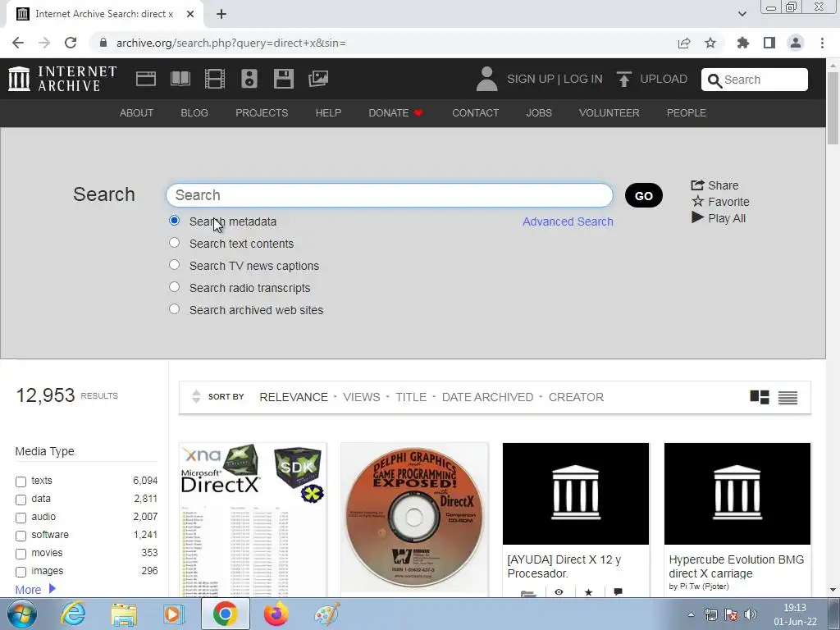This screenshot has height=630, width=840.
Task: Open the Video film strip icon
Action: pyautogui.click(x=215, y=79)
